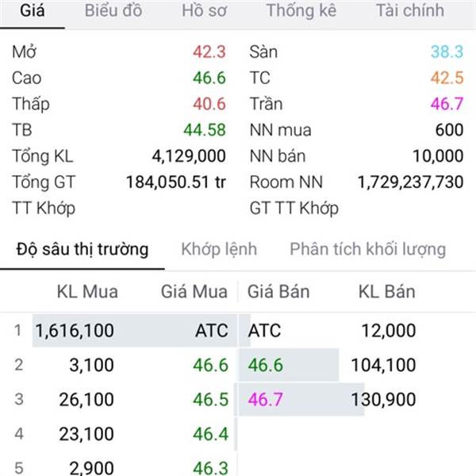Image resolution: width=476 pixels, height=476 pixels.
Task: Click the KL Bán column header
Action: pyautogui.click(x=387, y=292)
